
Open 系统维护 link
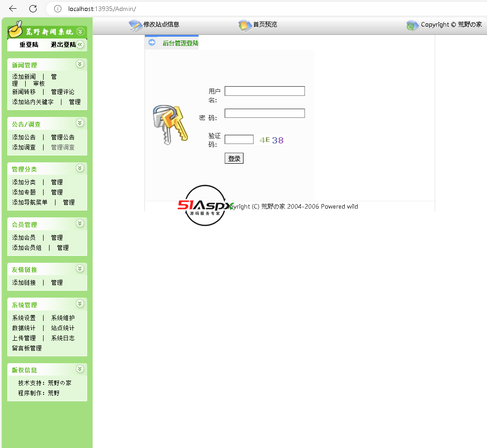pyautogui.click(x=63, y=318)
